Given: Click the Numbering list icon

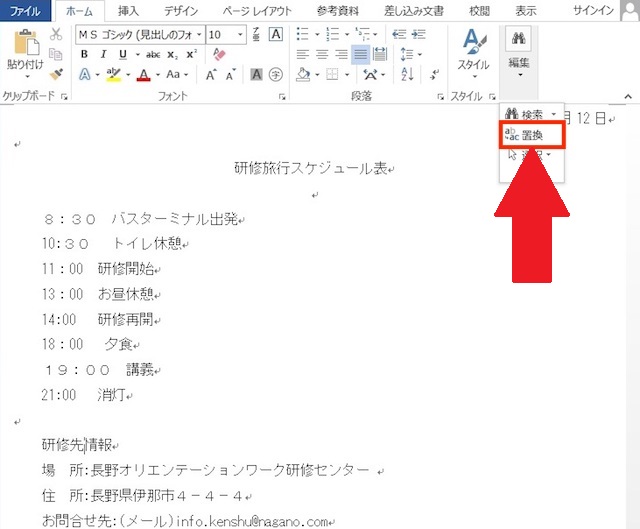Looking at the screenshot, I should click(x=333, y=34).
